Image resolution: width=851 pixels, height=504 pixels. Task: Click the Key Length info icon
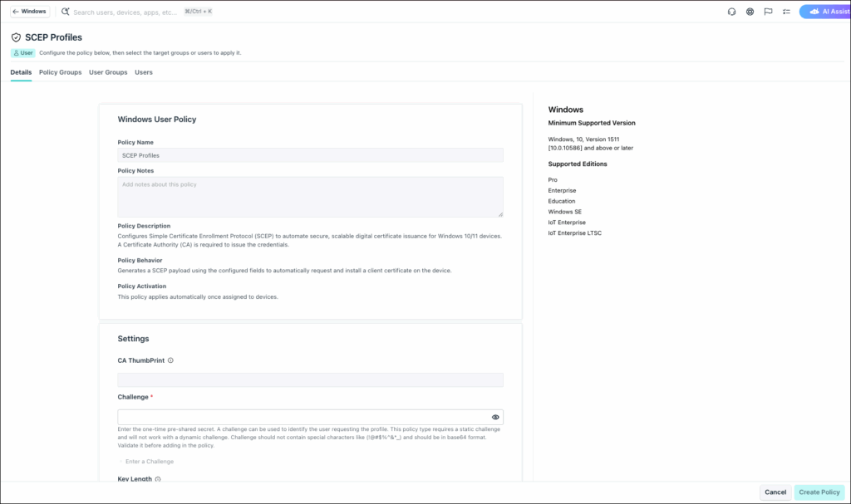point(158,479)
